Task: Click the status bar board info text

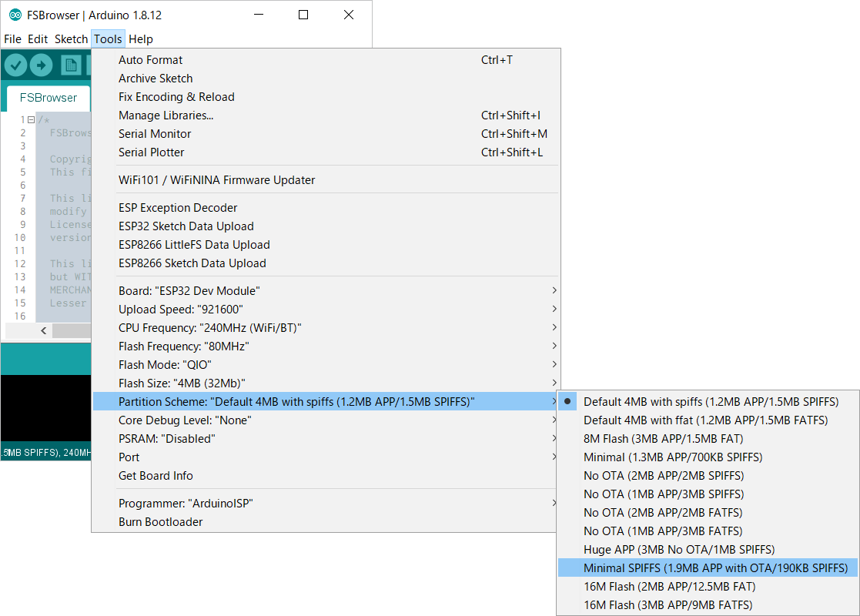Action: pyautogui.click(x=45, y=453)
